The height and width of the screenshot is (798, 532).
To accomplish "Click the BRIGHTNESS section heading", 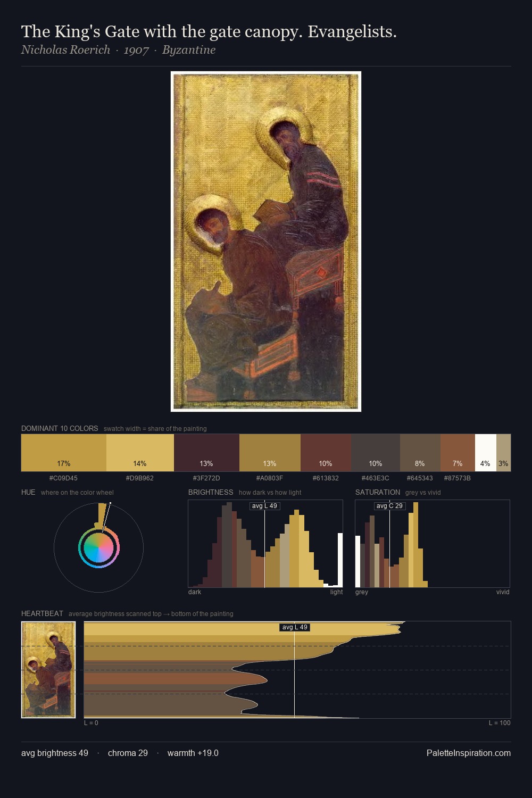I will coord(211,492).
